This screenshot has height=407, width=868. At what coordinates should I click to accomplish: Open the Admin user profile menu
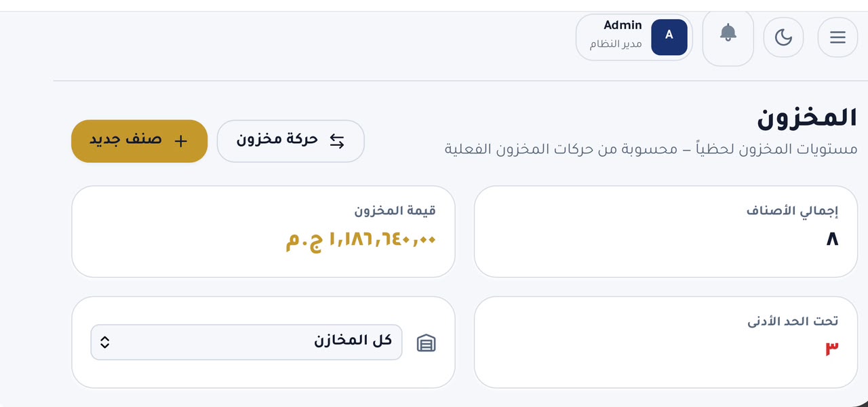[x=634, y=37]
